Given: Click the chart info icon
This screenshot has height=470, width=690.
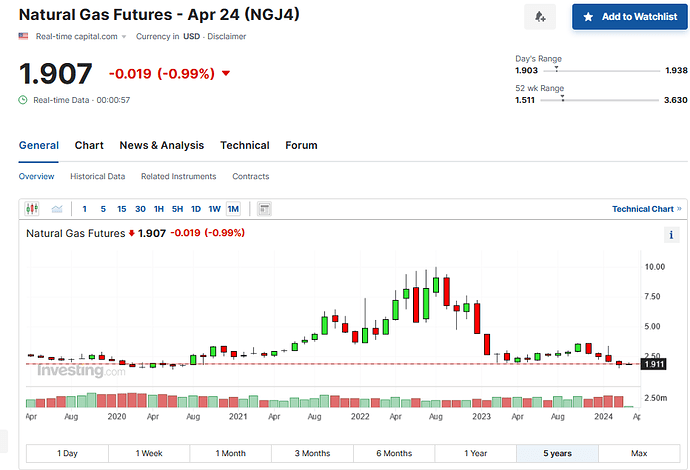Looking at the screenshot, I should point(671,235).
